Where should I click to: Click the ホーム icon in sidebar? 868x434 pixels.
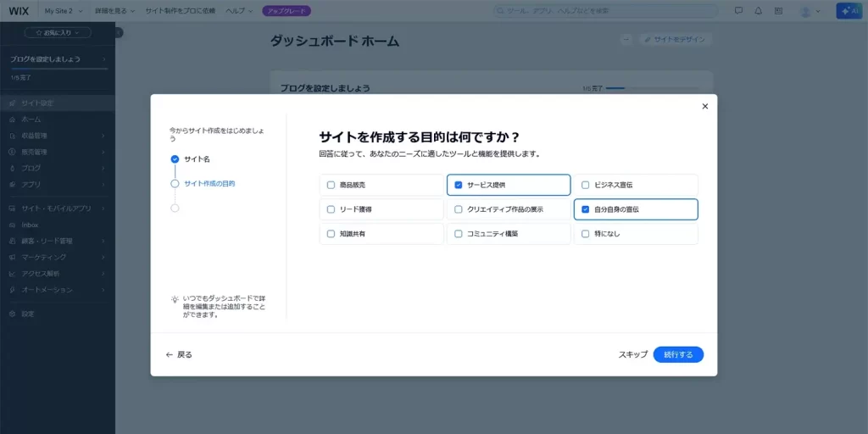click(13, 120)
